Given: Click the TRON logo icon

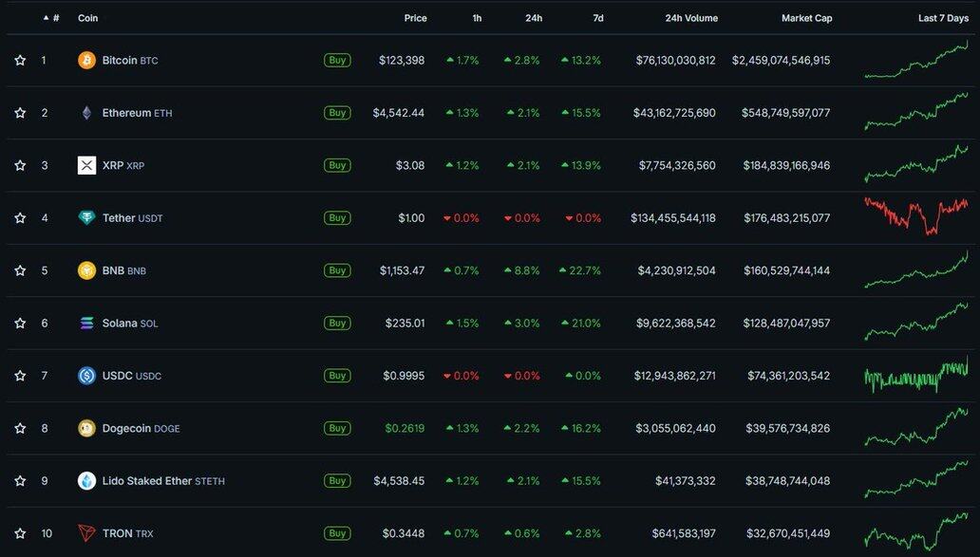Looking at the screenshot, I should pos(86,533).
